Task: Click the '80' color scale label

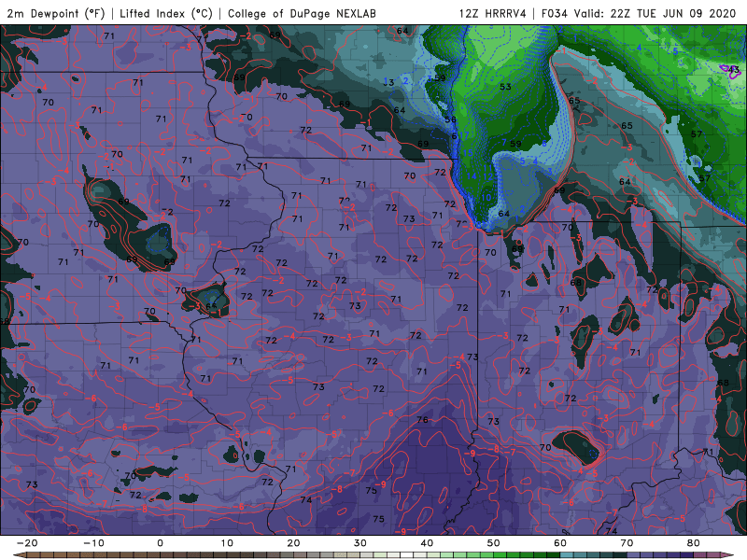Action: [x=694, y=543]
